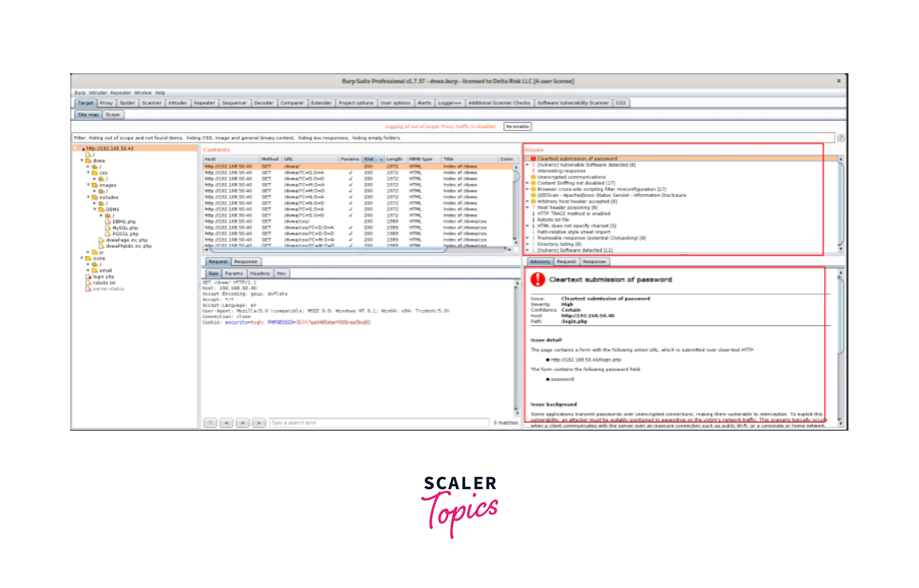919x588 pixels.
Task: Click the help question mark beside filter bar
Action: click(841, 138)
